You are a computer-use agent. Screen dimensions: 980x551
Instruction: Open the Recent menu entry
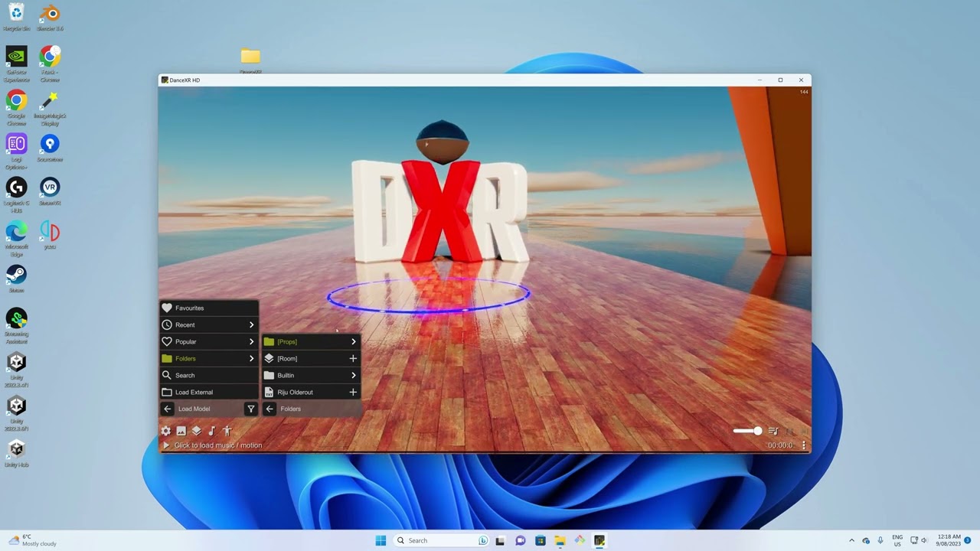209,324
